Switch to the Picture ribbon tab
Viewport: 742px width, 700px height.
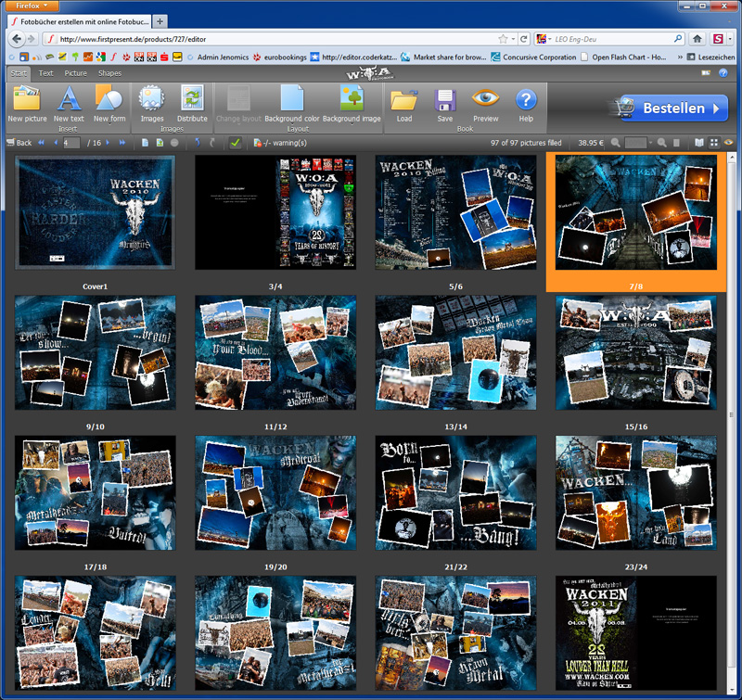click(76, 73)
